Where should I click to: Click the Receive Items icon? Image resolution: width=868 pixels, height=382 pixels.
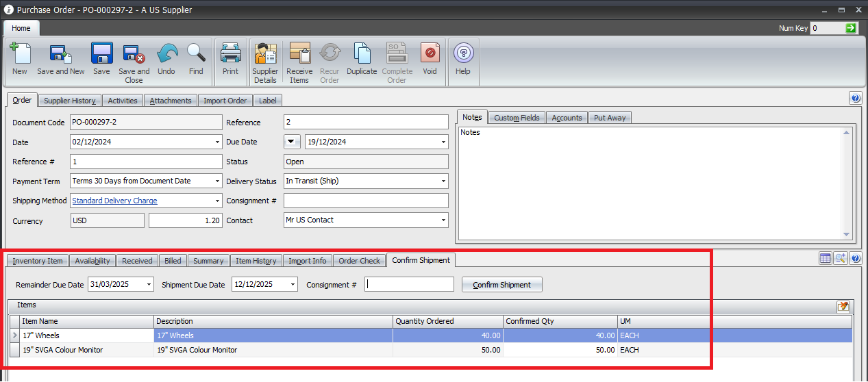click(299, 54)
